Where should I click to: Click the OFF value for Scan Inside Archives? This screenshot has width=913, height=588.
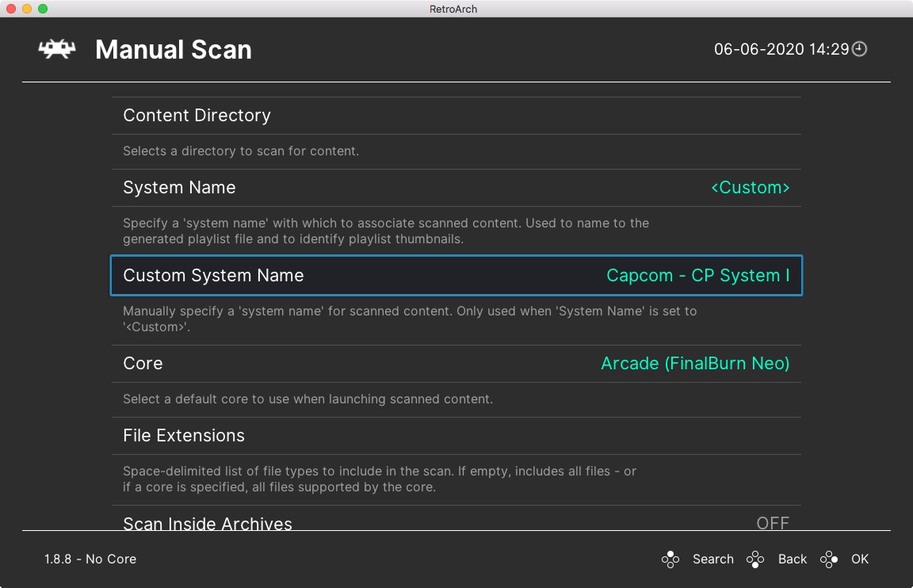[773, 522]
